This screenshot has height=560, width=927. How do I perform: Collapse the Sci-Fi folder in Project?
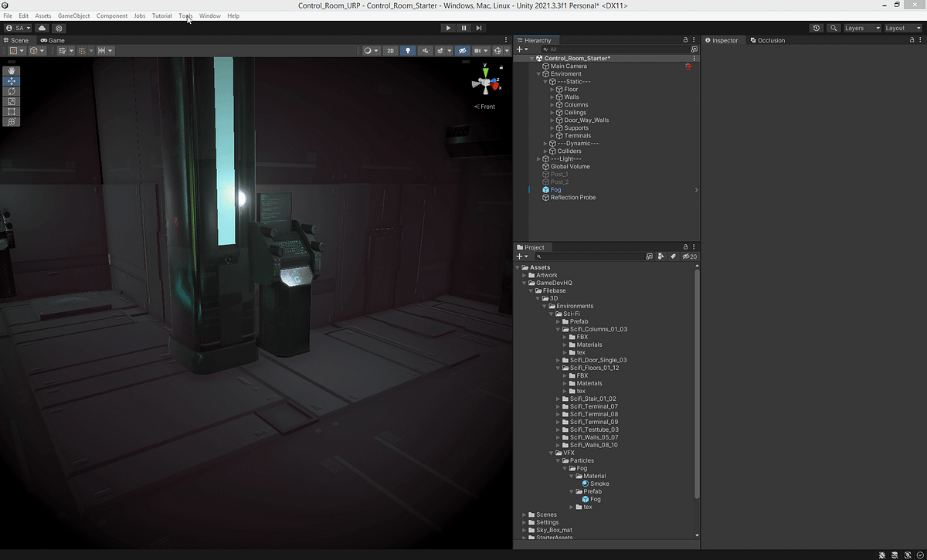(x=551, y=314)
